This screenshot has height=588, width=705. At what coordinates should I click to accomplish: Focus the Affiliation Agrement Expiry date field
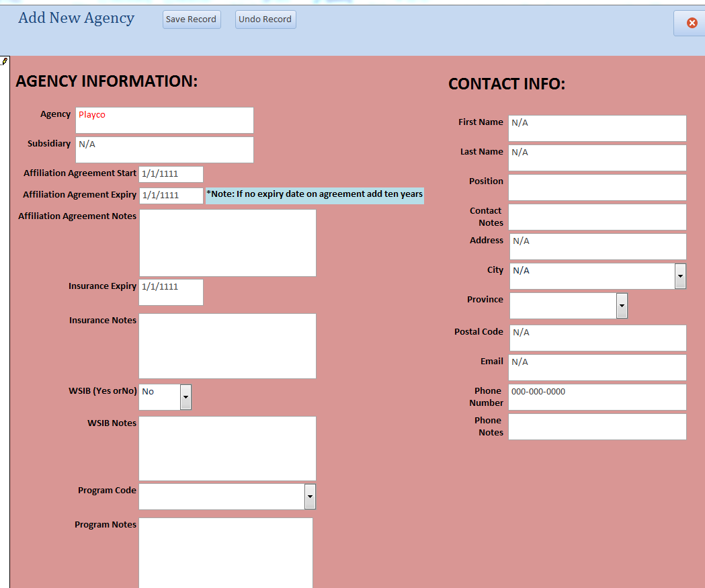(171, 196)
